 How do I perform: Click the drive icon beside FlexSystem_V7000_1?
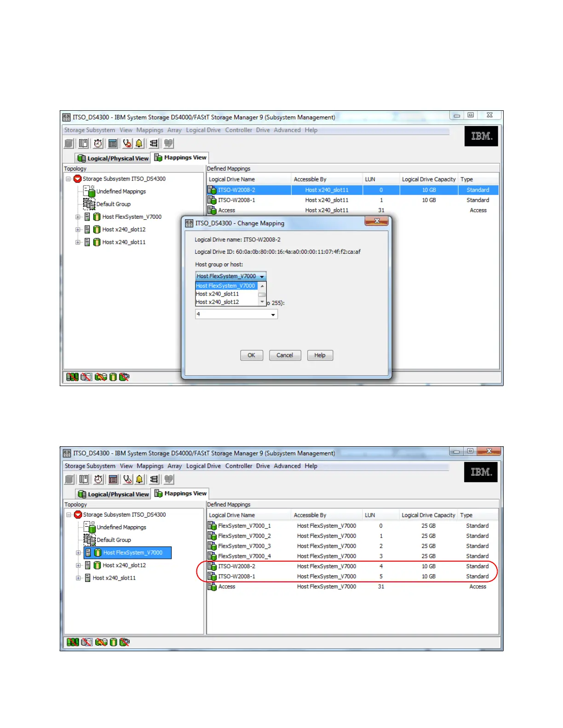click(x=212, y=526)
